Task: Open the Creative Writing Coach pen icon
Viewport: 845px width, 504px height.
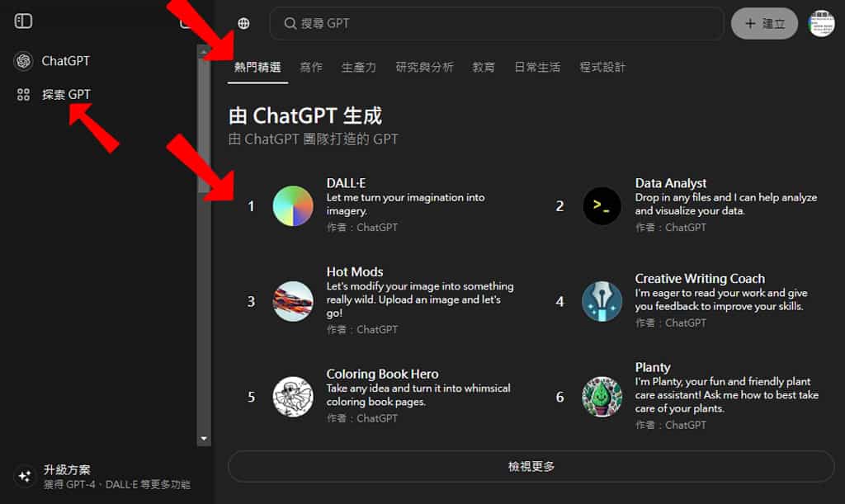Action: 602,301
